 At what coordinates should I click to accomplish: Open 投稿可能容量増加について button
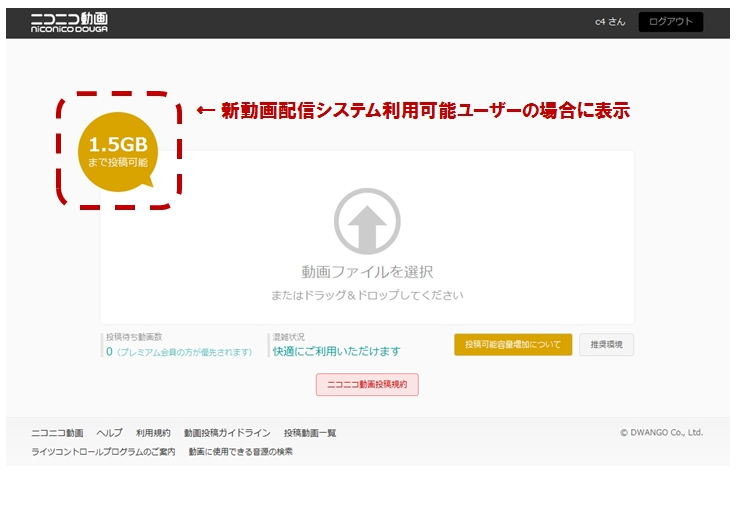513,345
